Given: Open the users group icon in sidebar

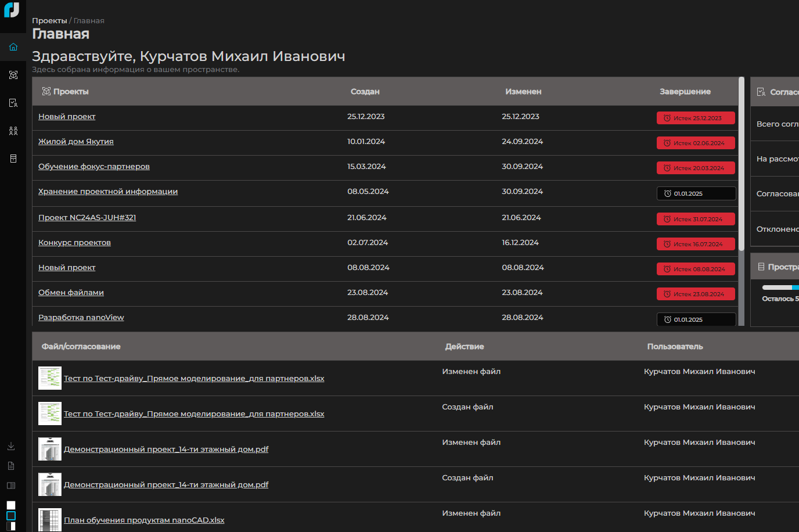Looking at the screenshot, I should pyautogui.click(x=13, y=131).
